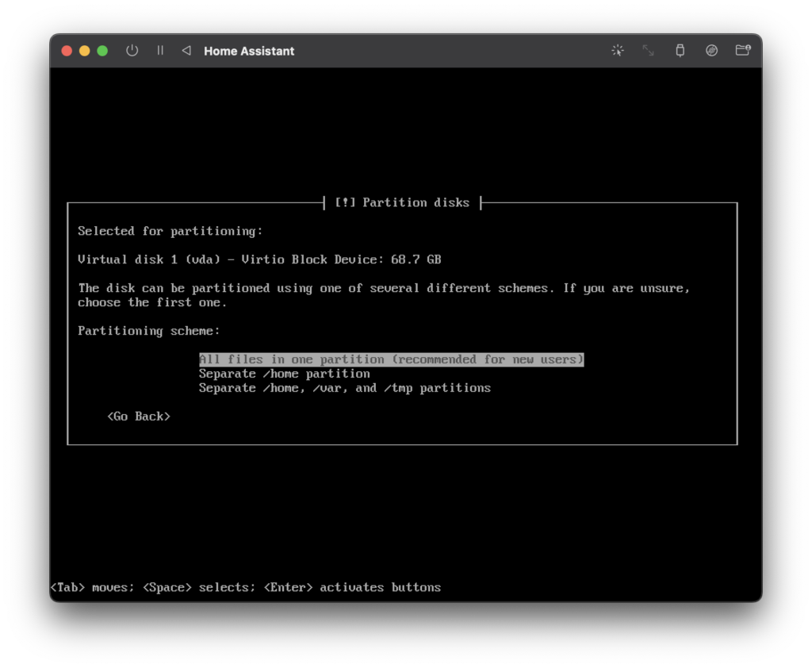Click the Tab moves help line

[x=246, y=588]
